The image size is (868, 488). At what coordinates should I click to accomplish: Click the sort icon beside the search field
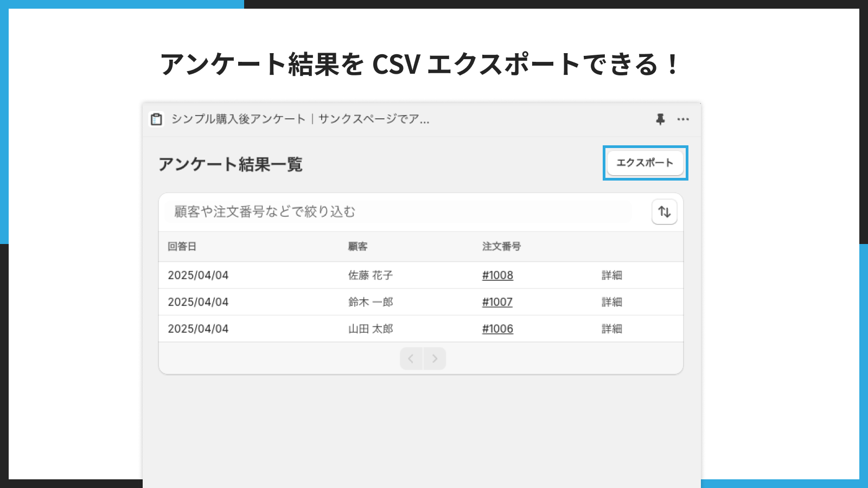tap(663, 212)
